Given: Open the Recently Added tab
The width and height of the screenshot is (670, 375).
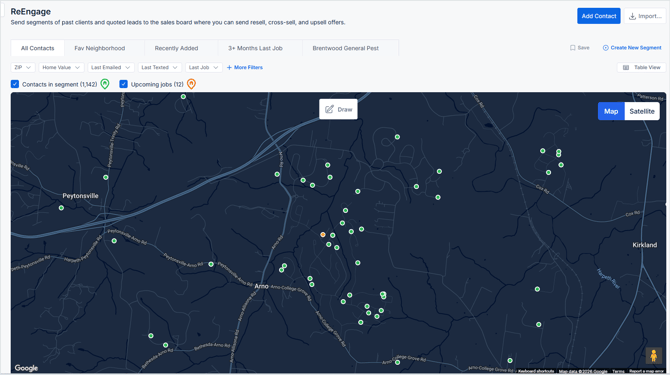Looking at the screenshot, I should pyautogui.click(x=176, y=48).
